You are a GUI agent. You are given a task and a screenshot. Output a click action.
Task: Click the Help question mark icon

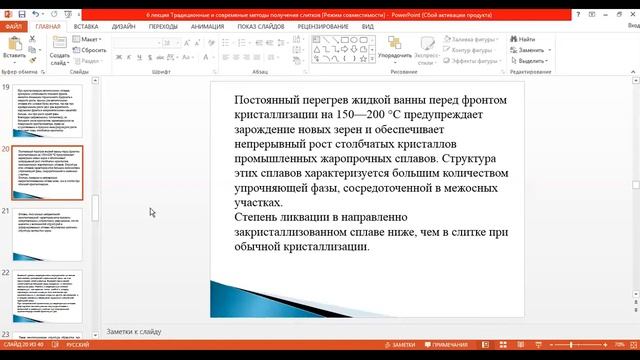pos(578,14)
